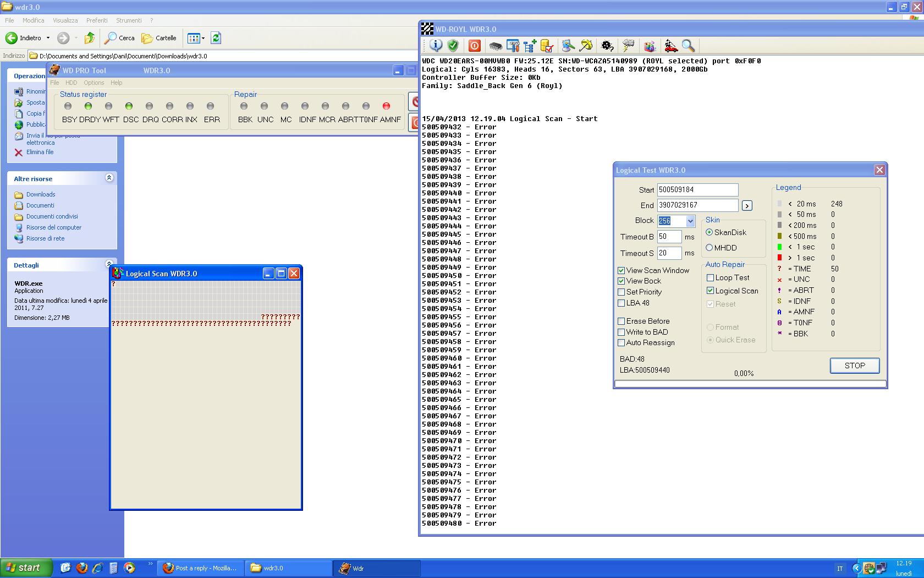Click the green shield checkmark icon
Image resolution: width=924 pixels, height=578 pixels.
(453, 46)
